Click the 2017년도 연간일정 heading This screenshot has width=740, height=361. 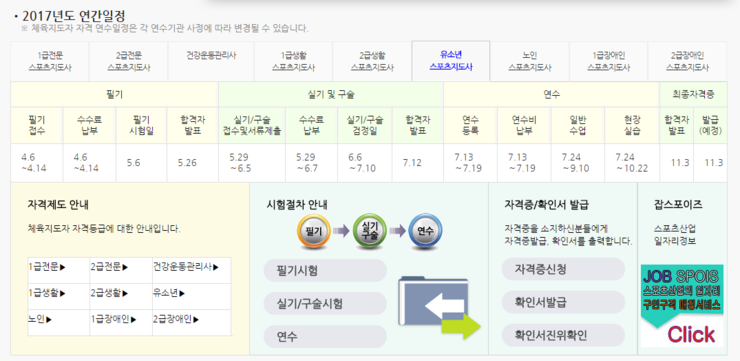(74, 16)
